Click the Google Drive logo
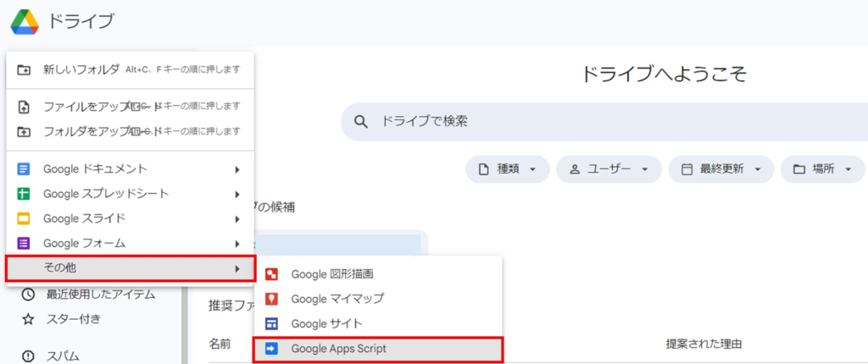Screen dimensions: 868x364 pyautogui.click(x=25, y=22)
